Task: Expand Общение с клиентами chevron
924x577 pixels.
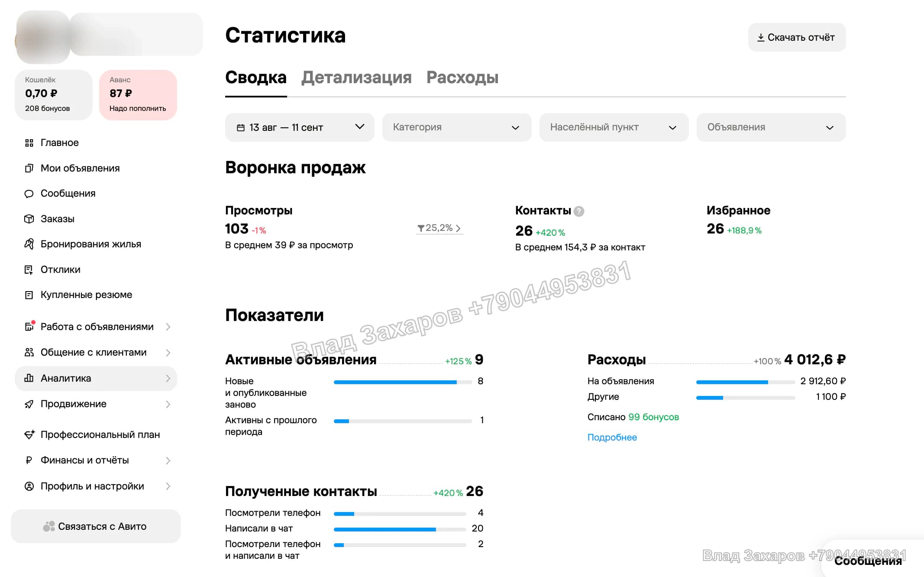Action: click(x=168, y=353)
